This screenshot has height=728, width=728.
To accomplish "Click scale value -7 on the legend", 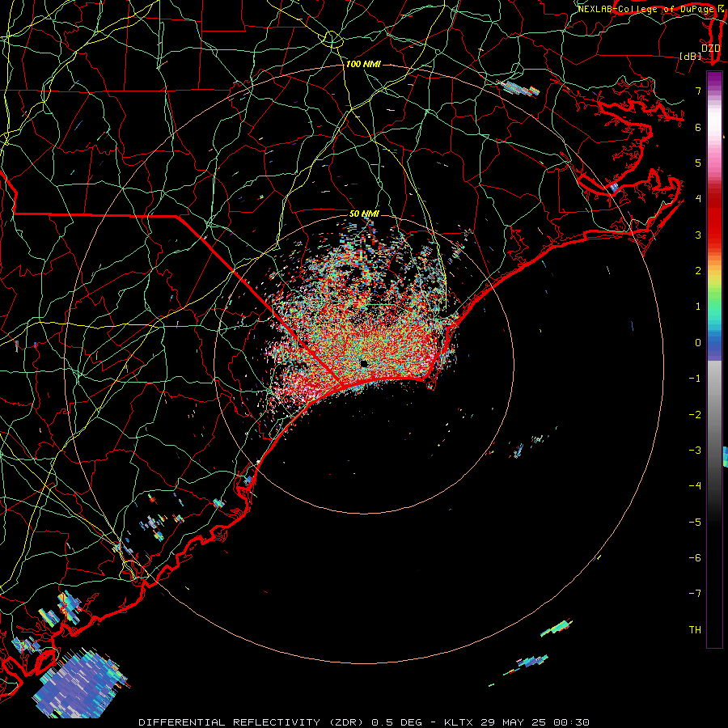I will [x=695, y=594].
